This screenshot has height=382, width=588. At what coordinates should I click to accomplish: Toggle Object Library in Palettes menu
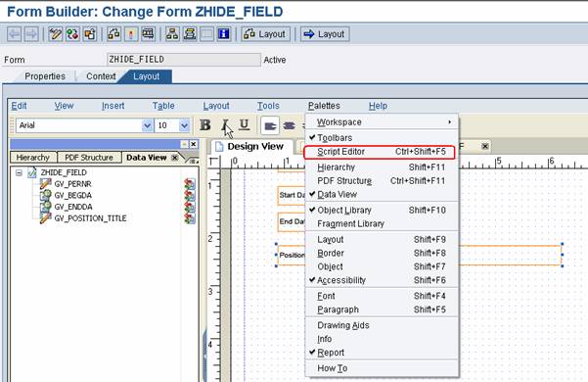[383, 211]
